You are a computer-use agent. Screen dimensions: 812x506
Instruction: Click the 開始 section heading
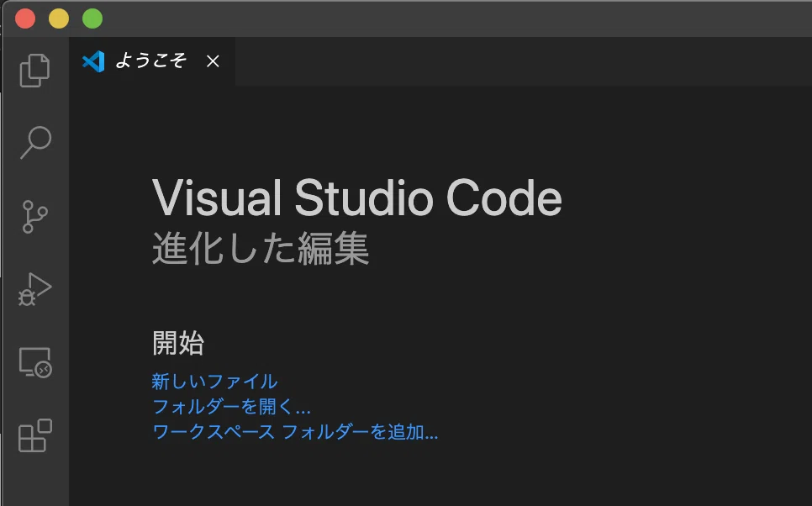coord(178,343)
